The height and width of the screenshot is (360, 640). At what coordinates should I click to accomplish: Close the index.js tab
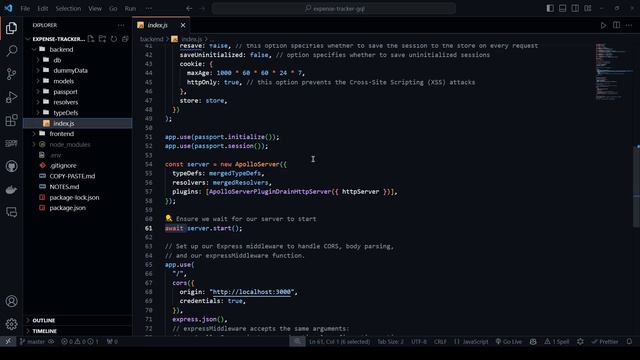point(183,25)
